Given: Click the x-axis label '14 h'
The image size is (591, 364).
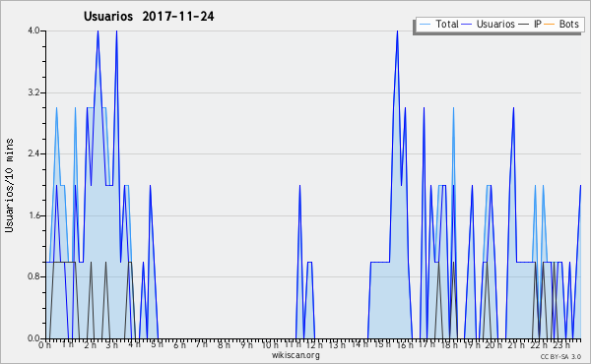Looking at the screenshot, I should tap(360, 344).
